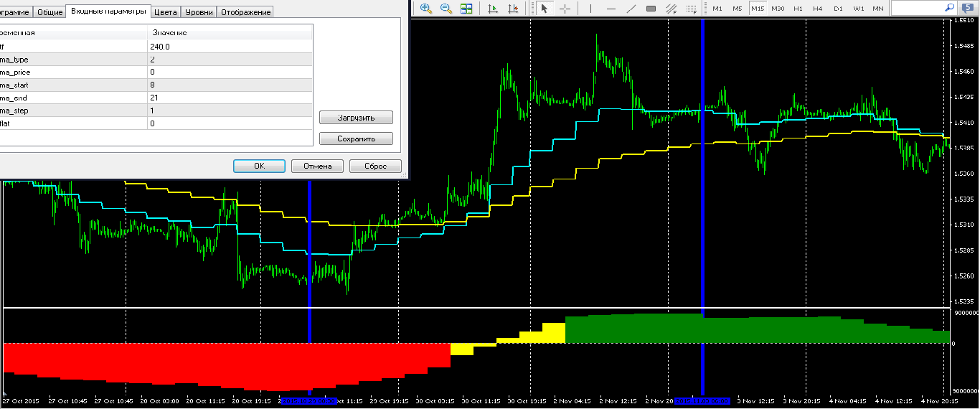
Task: Select the Fibonacci retracement tool
Action: click(x=692, y=9)
